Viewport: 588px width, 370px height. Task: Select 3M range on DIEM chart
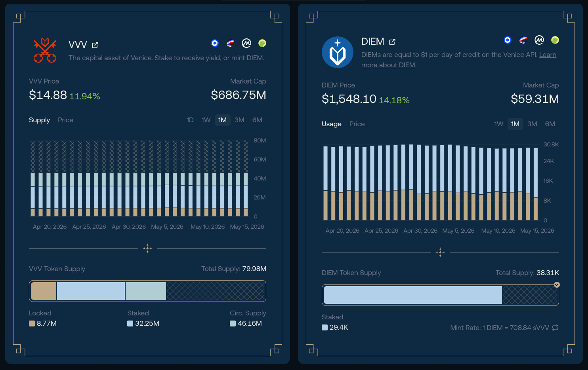[x=532, y=124]
